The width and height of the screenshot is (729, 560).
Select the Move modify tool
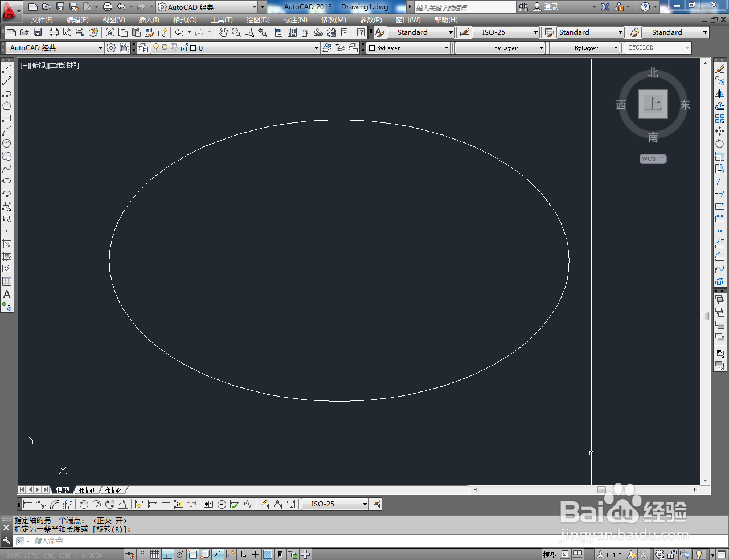tap(720, 131)
